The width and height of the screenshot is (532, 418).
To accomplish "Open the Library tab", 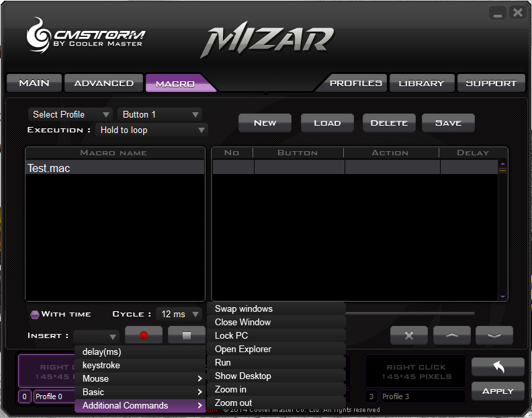I will (x=421, y=83).
